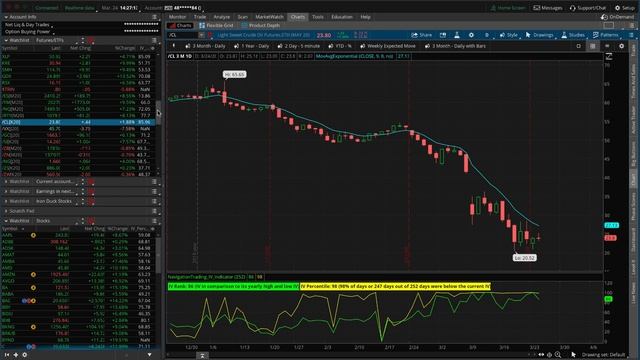Load YTD - % quick chart
Screen dimensions: 640x360
[x=340, y=46]
